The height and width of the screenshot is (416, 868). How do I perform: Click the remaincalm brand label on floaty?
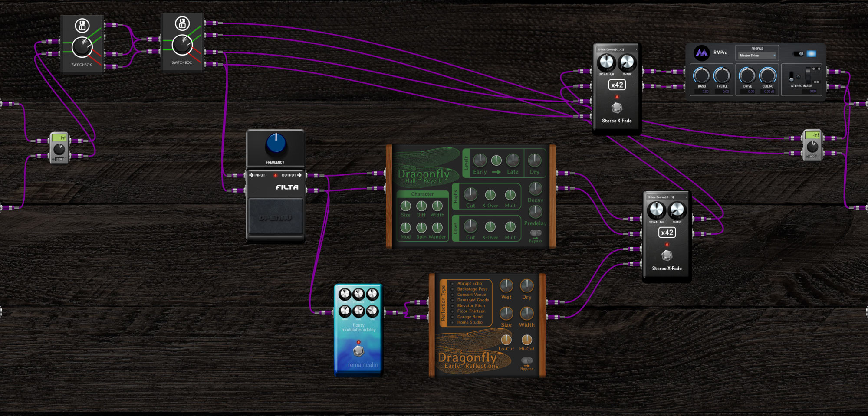tap(363, 365)
